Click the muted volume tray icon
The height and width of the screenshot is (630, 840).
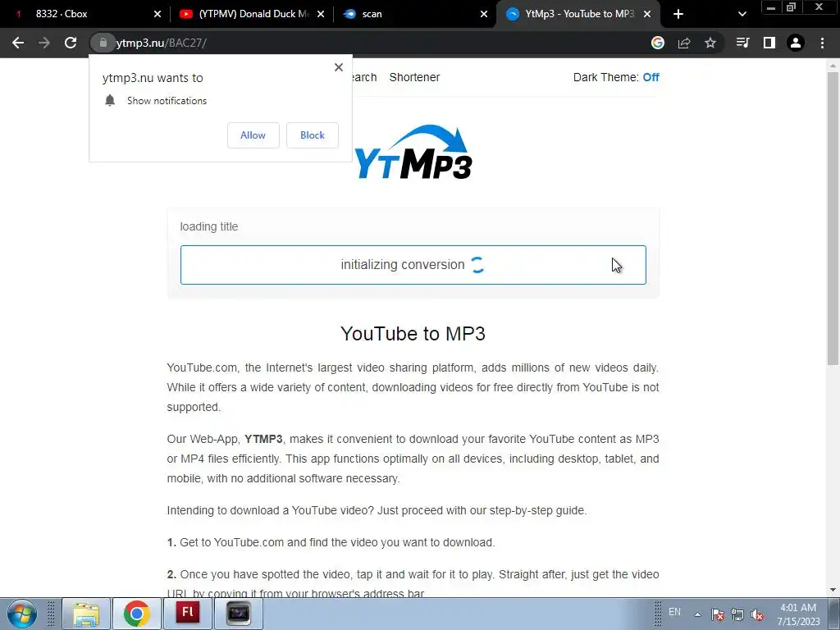(757, 614)
